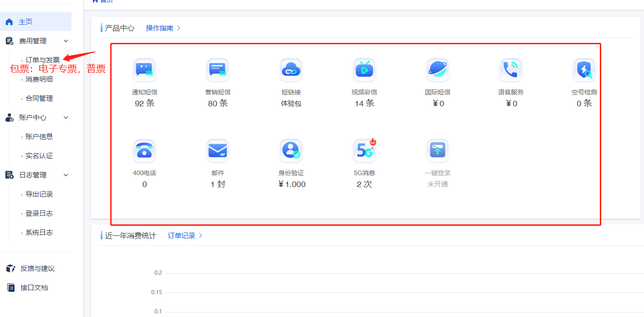Image resolution: width=644 pixels, height=317 pixels.
Task: Open the 国际短信 planet icon
Action: click(438, 69)
